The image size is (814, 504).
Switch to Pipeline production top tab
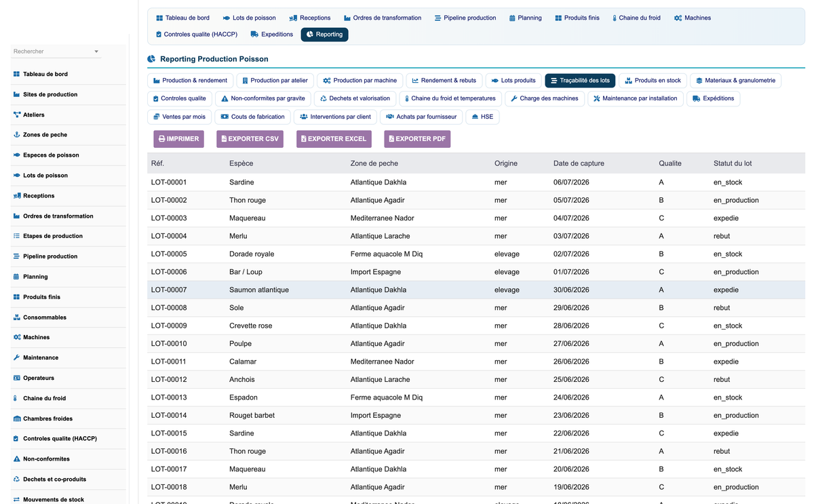click(x=465, y=18)
